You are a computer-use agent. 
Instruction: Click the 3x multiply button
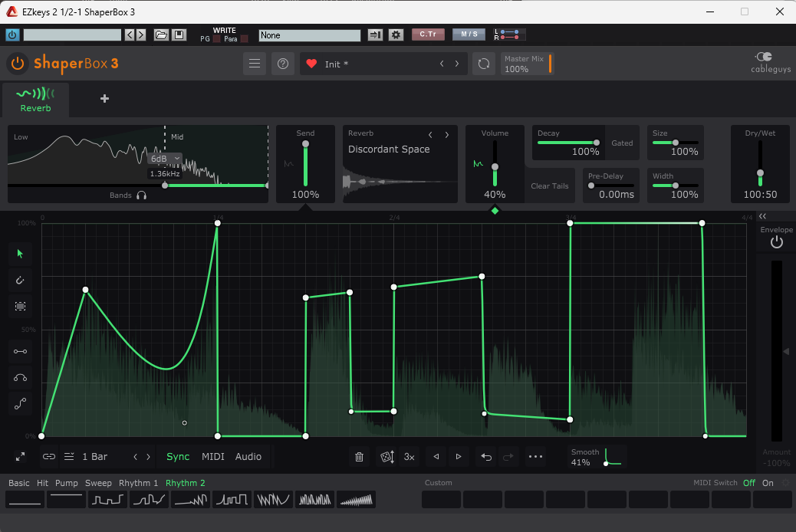point(410,457)
